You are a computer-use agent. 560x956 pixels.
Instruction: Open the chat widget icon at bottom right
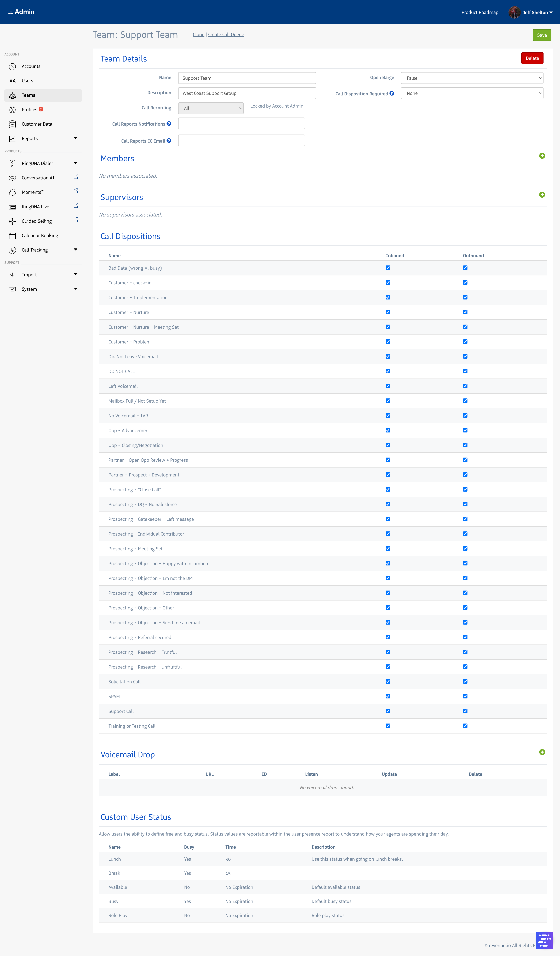click(544, 940)
